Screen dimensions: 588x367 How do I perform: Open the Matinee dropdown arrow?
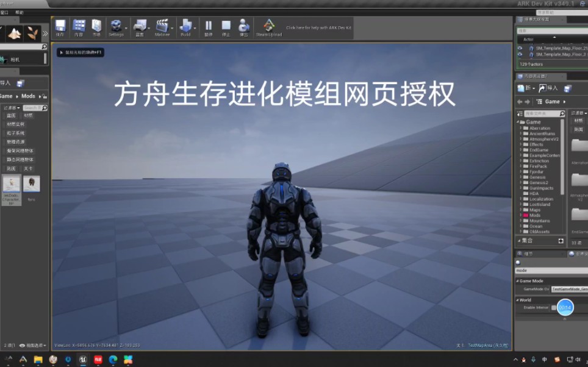coord(172,28)
